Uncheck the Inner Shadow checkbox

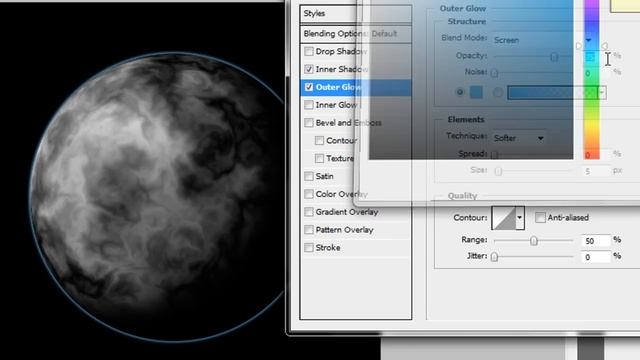coord(309,69)
